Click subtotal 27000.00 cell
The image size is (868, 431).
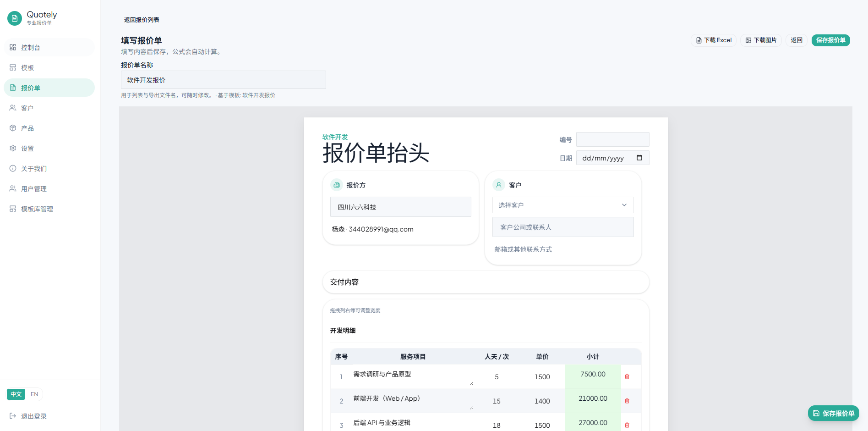pyautogui.click(x=593, y=422)
